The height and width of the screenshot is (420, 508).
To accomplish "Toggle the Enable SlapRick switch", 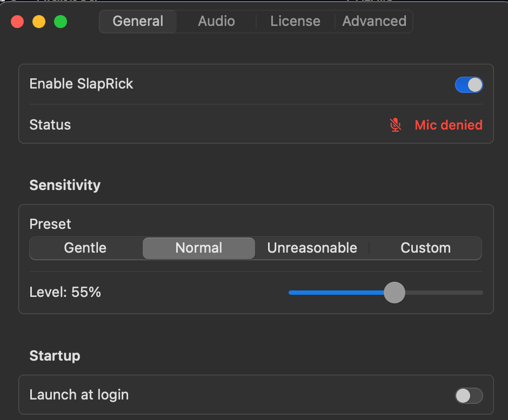I will point(468,85).
